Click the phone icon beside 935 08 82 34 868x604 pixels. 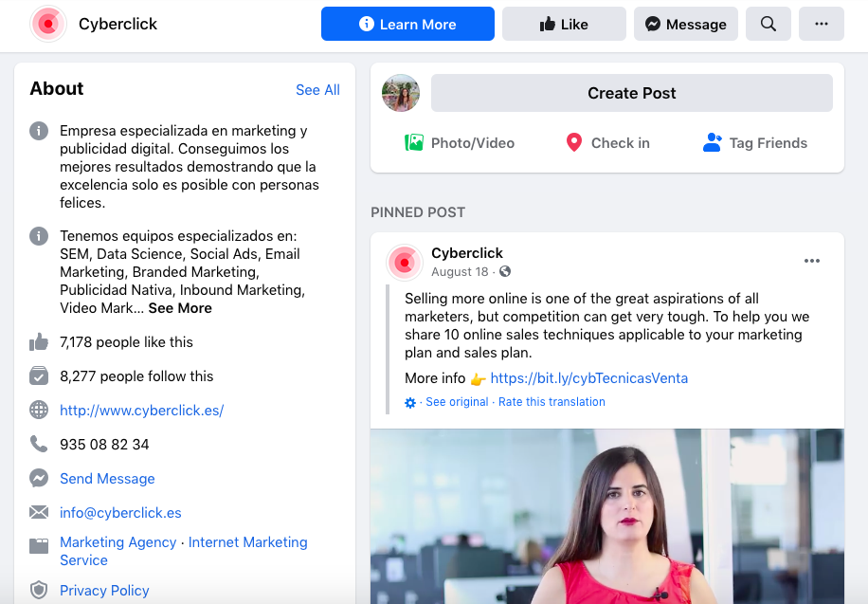(38, 444)
